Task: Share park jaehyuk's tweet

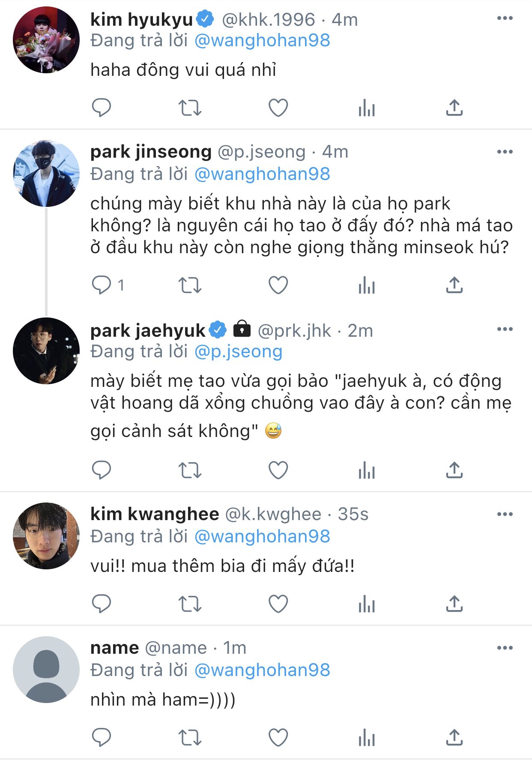Action: [454, 470]
